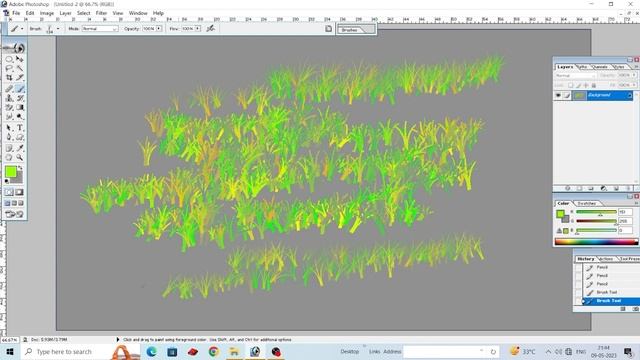640x360 pixels.
Task: Select the Lasso tool
Action: (x=9, y=69)
